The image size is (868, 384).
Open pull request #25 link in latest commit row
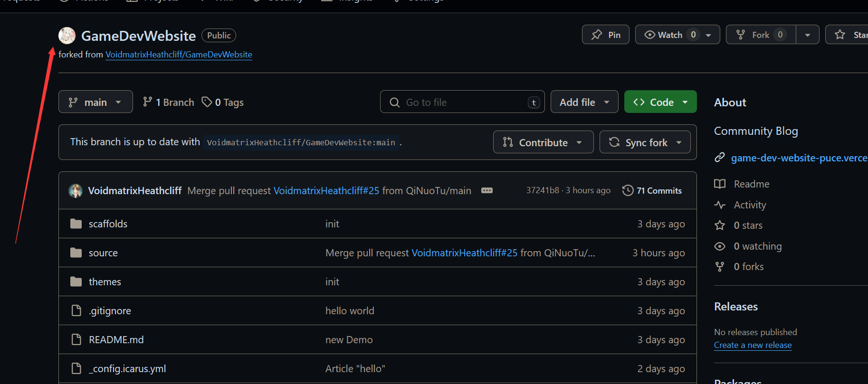click(326, 191)
